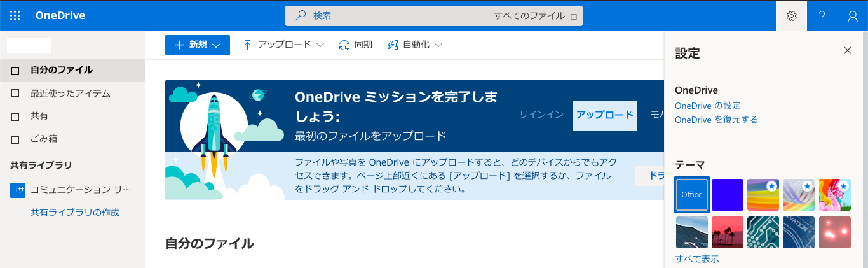Close the 設定 panel
The height and width of the screenshot is (268, 868).
pyautogui.click(x=847, y=50)
